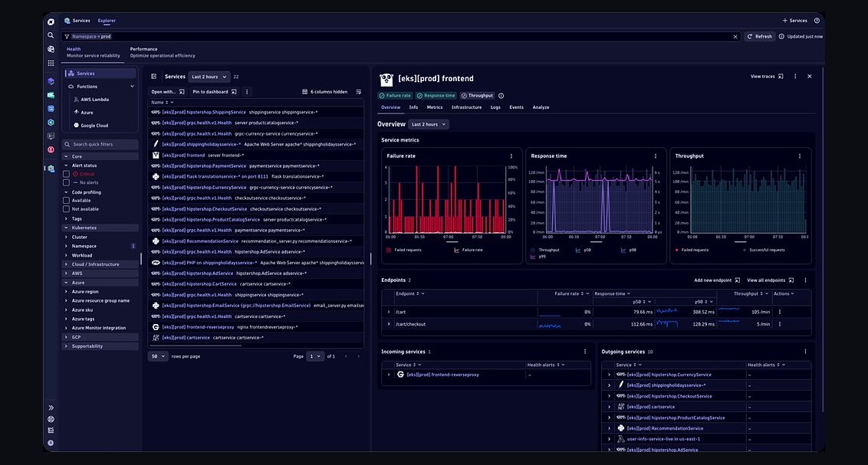
Task: Check the Not available code profiling filter
Action: point(67,209)
